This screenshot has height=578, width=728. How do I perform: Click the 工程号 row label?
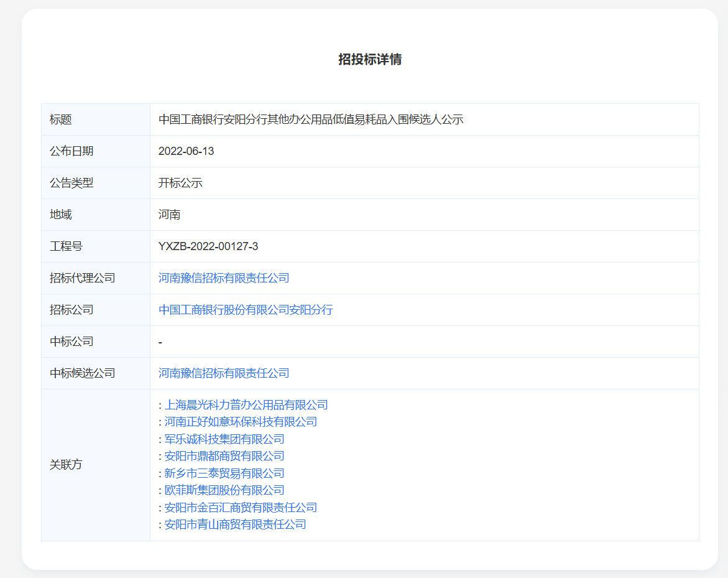pos(66,246)
